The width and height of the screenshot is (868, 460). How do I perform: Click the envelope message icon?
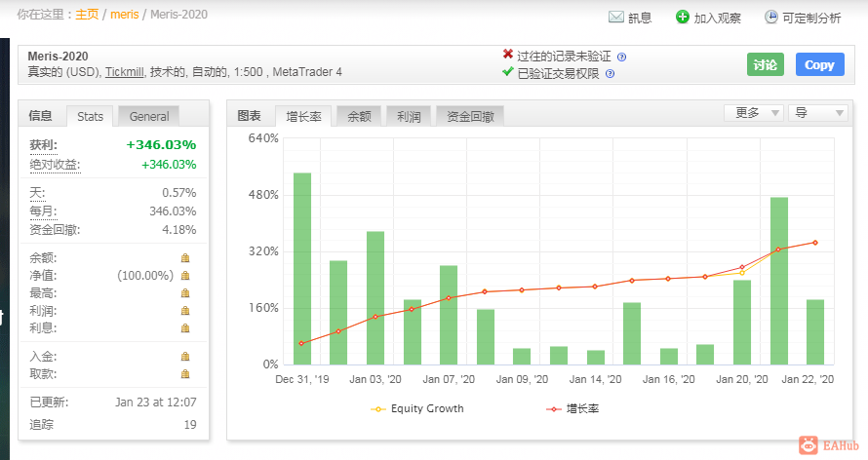(615, 18)
